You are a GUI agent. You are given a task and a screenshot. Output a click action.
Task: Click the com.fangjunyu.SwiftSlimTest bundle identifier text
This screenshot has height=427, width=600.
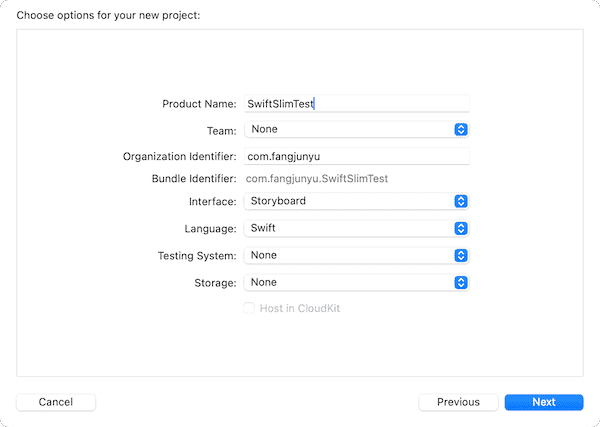pos(317,179)
